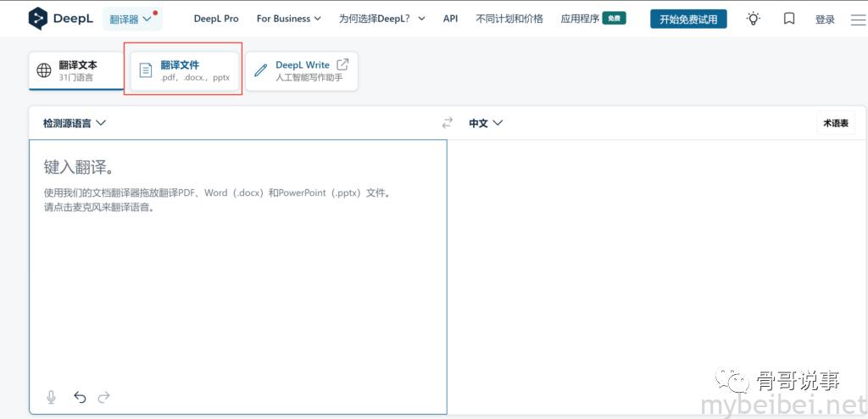The height and width of the screenshot is (419, 868).
Task: Select the 翻译文本 tab
Action: coord(75,70)
